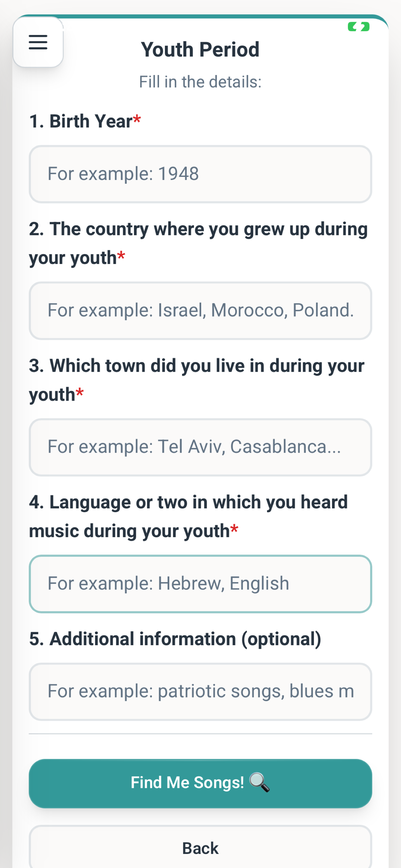This screenshot has width=401, height=868.
Task: Click the 'Which town did you live in' label
Action: pos(197,379)
